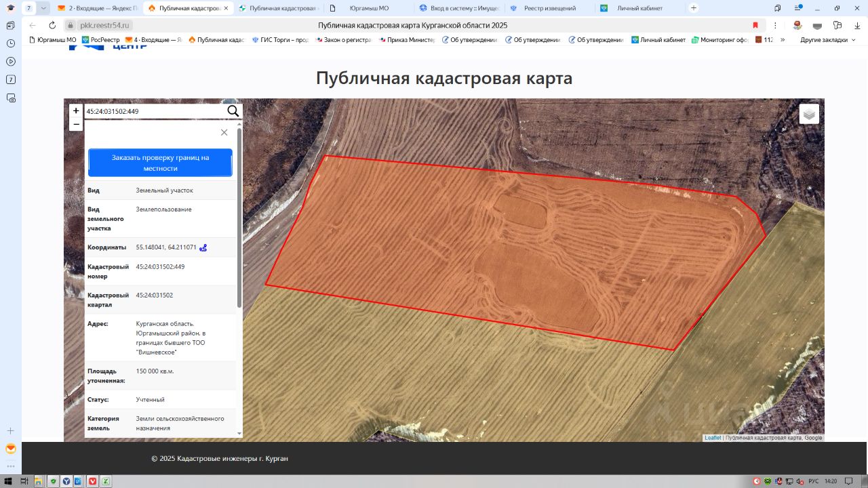Click the Землепользование parcel type value
868x488 pixels.
coord(163,209)
